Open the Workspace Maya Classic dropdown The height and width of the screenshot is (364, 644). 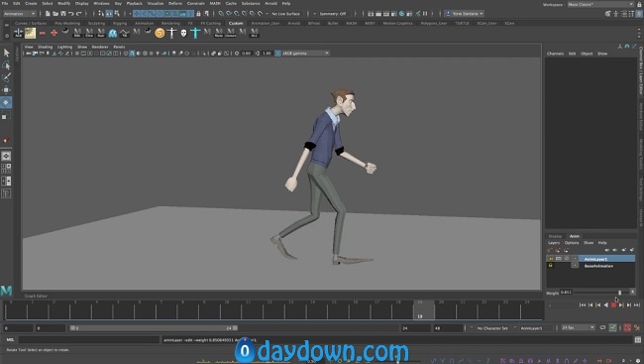click(600, 4)
